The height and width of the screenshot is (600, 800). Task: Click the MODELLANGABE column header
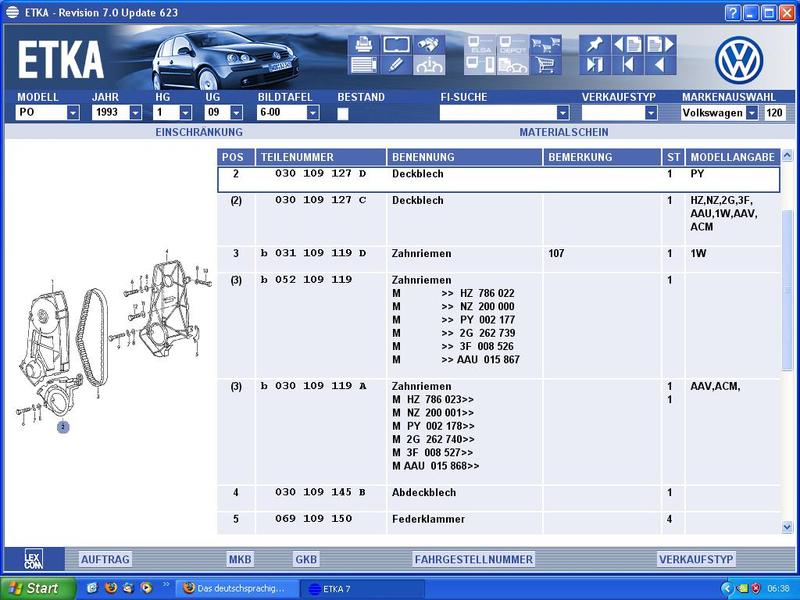[x=733, y=157]
